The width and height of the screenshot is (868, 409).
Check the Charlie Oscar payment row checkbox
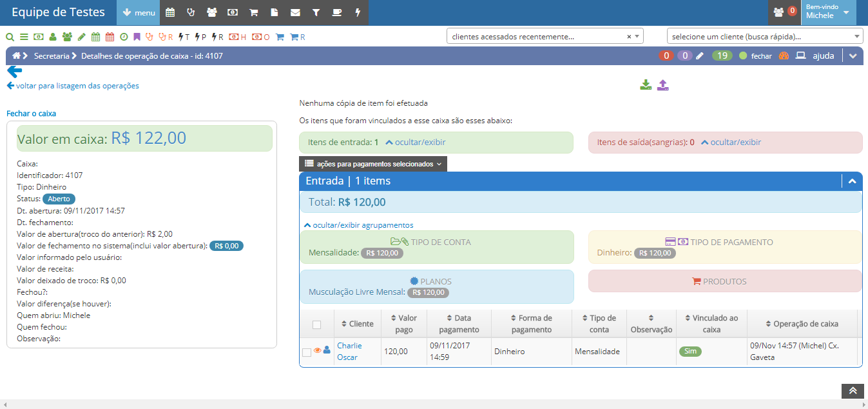(307, 352)
